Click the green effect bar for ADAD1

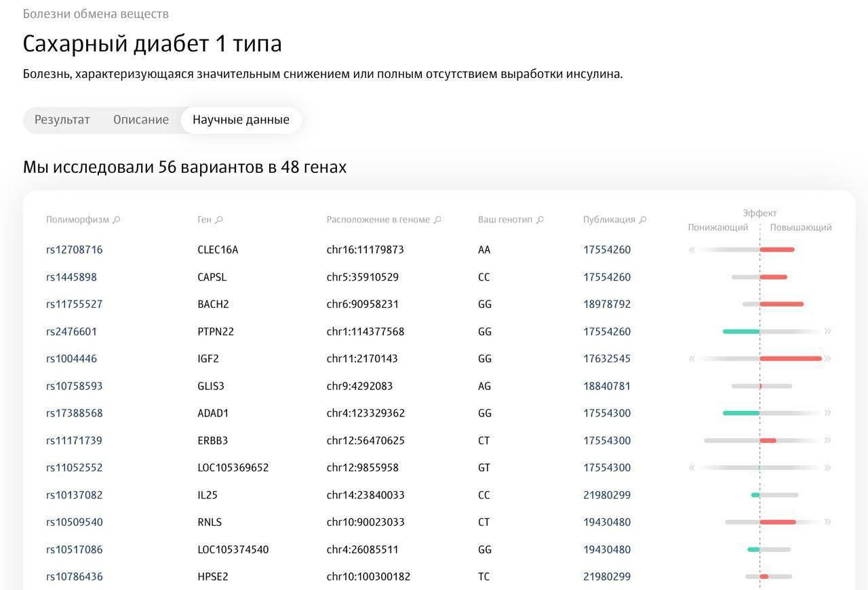(x=741, y=413)
